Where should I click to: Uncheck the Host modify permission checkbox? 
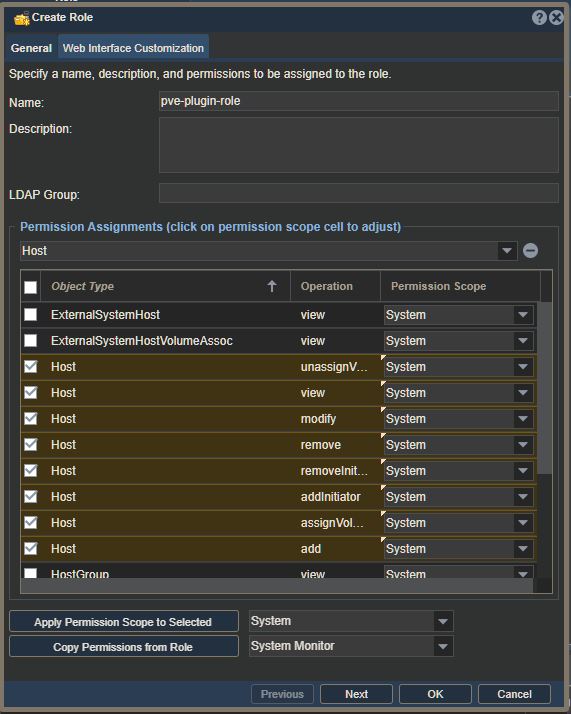[x=31, y=418]
